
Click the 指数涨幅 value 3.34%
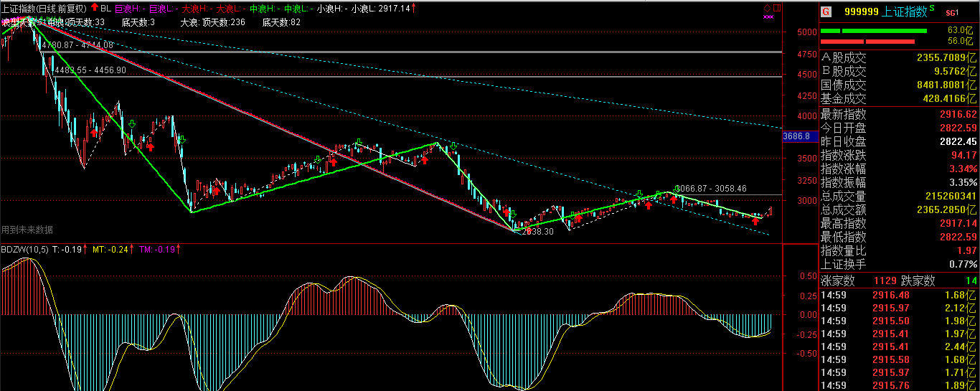(x=962, y=169)
